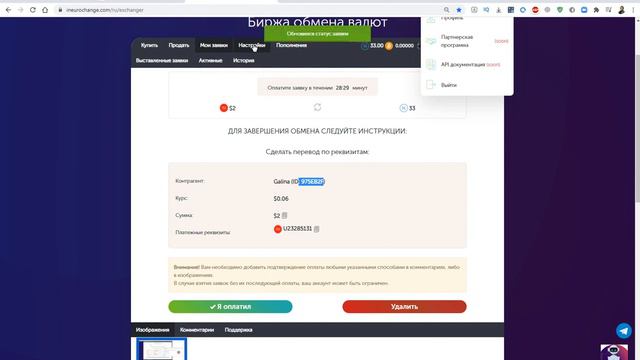This screenshot has width=640, height=360.
Task: Click the download arrow extension icon
Action: (x=498, y=10)
